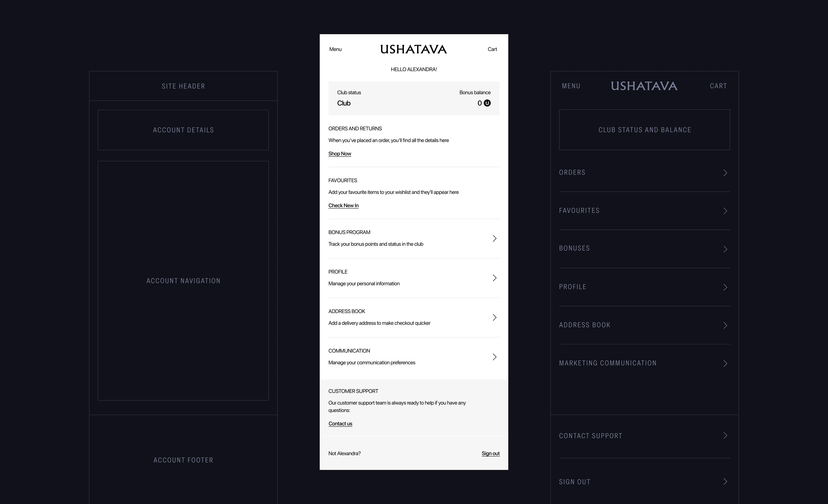
Task: Expand the FAVOURITES wireframe row chevron
Action: 725,211
